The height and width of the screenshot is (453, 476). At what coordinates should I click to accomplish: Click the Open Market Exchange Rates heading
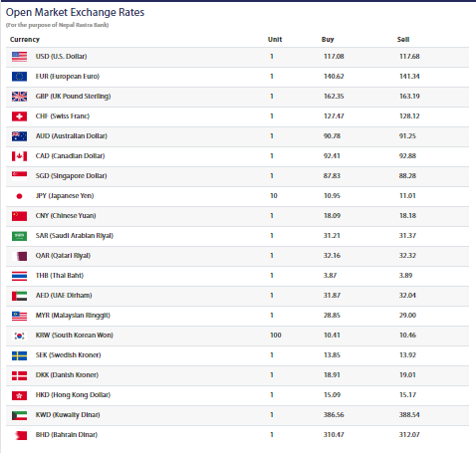pos(75,12)
